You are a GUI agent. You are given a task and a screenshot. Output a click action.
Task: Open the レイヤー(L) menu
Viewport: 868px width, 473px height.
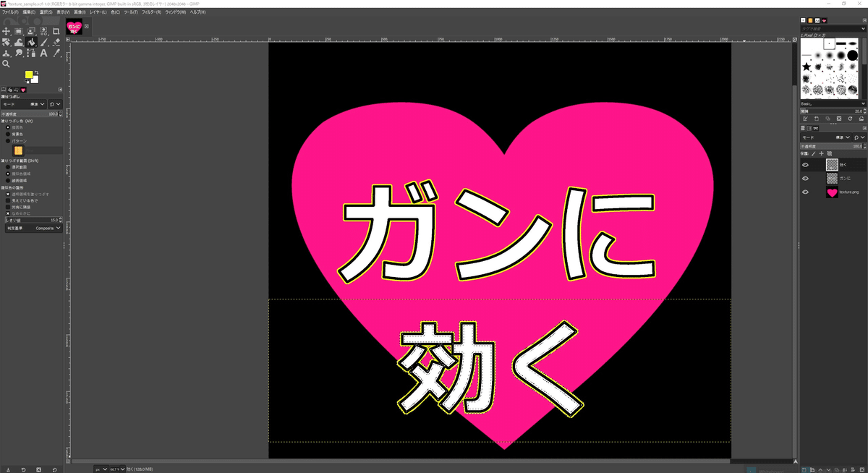(98, 12)
